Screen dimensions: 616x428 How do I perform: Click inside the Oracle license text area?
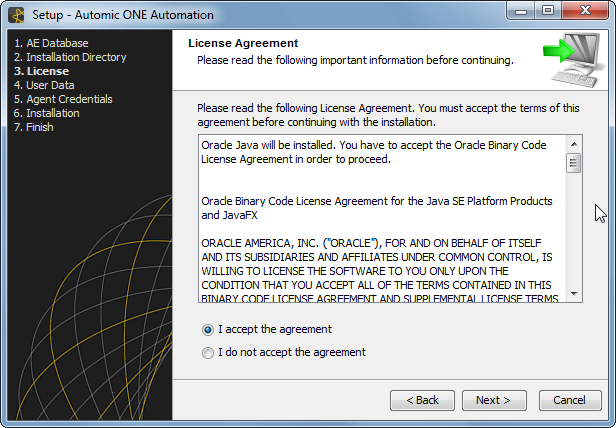(x=380, y=220)
